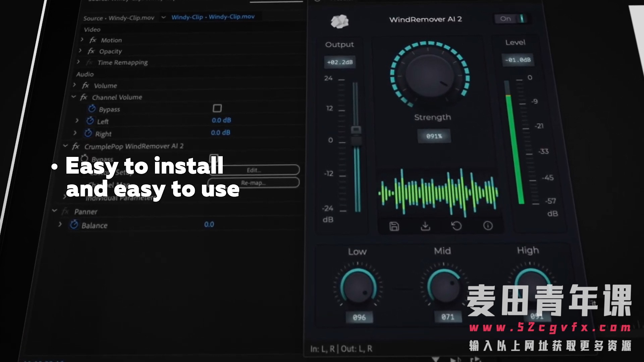Click the Strength 091% value field
644x362 pixels.
434,136
